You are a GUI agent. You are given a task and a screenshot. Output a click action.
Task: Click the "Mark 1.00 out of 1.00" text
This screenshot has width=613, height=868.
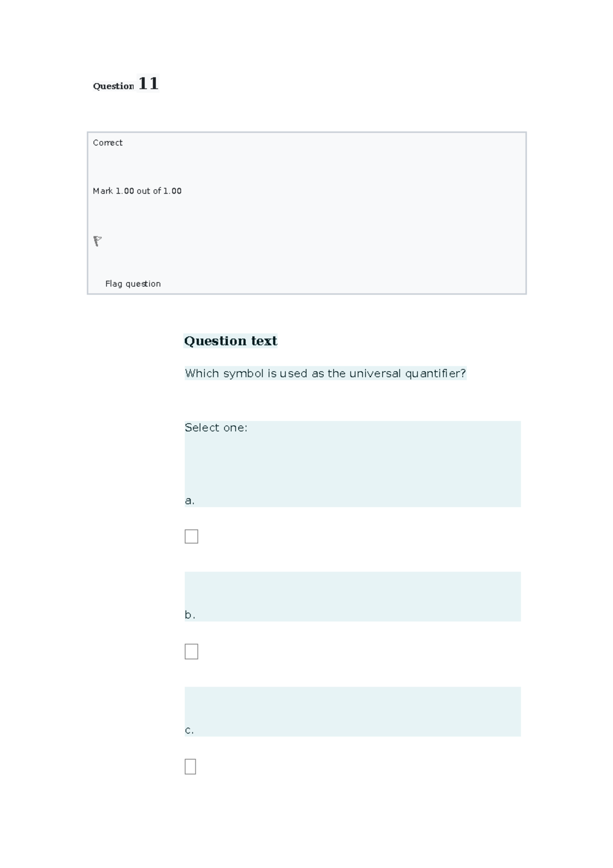click(x=137, y=191)
